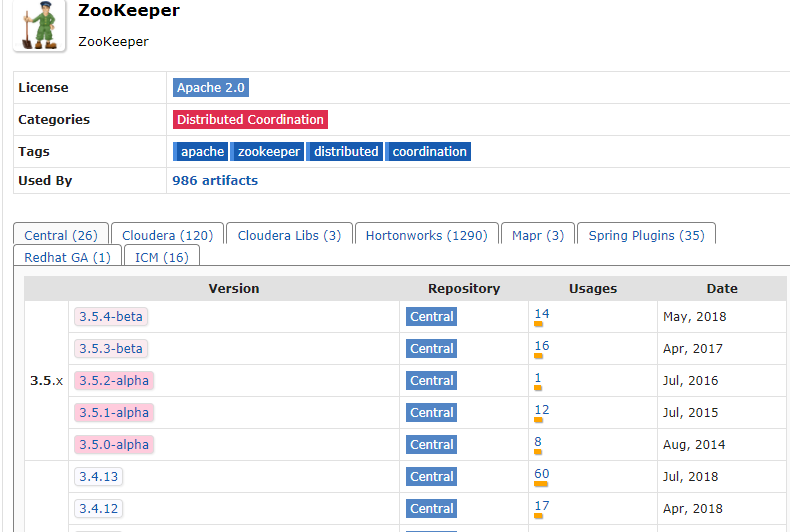Switch to the Central (26) tab
Screen dimensions: 790x532
point(61,235)
